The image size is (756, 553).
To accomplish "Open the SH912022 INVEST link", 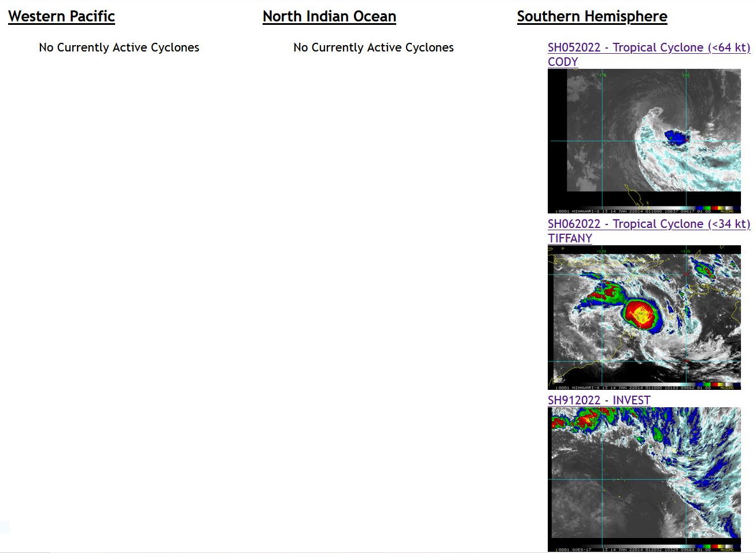I will click(x=599, y=400).
